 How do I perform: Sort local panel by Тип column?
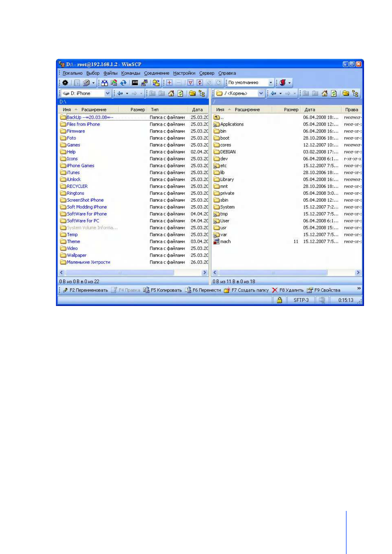[169, 110]
